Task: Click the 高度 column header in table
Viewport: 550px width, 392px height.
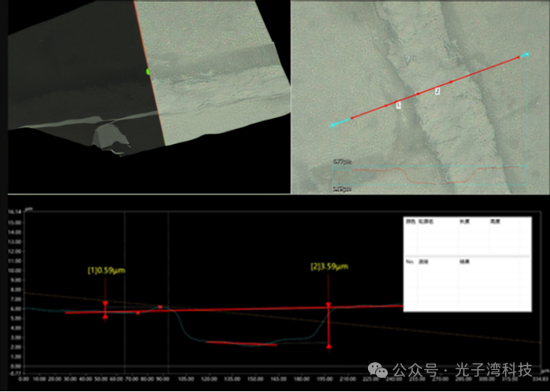Action: 495,222
